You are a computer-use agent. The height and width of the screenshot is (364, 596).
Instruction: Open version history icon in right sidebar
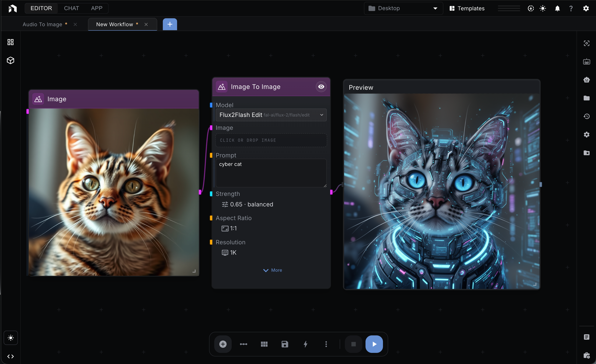(x=587, y=116)
